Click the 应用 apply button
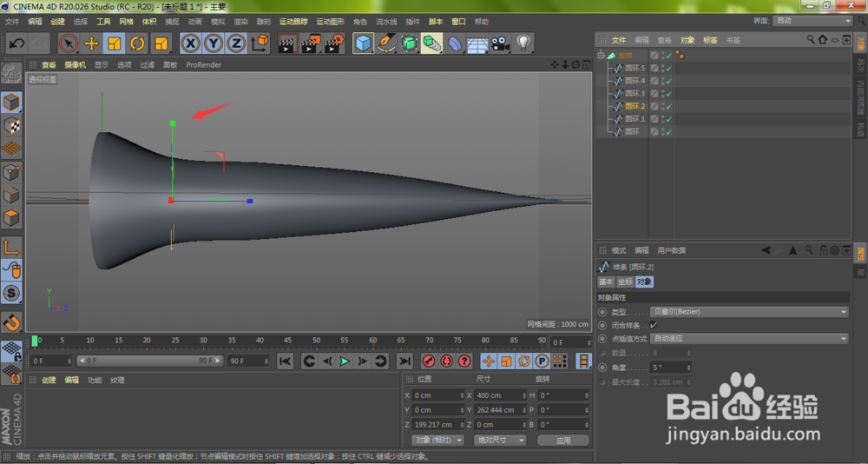This screenshot has height=464, width=868. [x=563, y=441]
